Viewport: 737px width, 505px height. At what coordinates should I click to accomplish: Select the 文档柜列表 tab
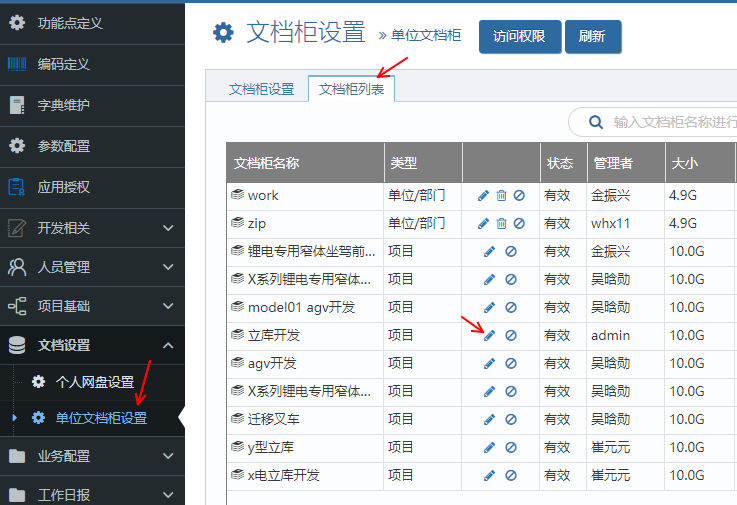coord(352,89)
